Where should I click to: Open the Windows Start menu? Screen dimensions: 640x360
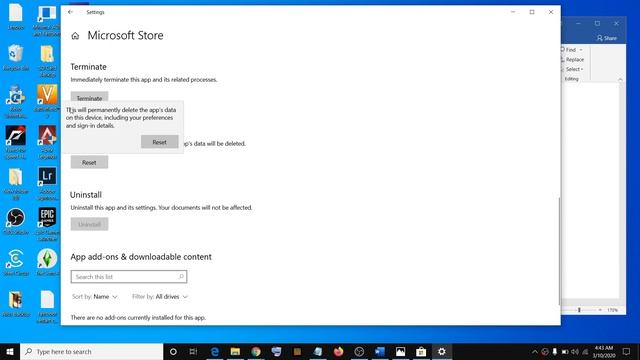click(10, 351)
